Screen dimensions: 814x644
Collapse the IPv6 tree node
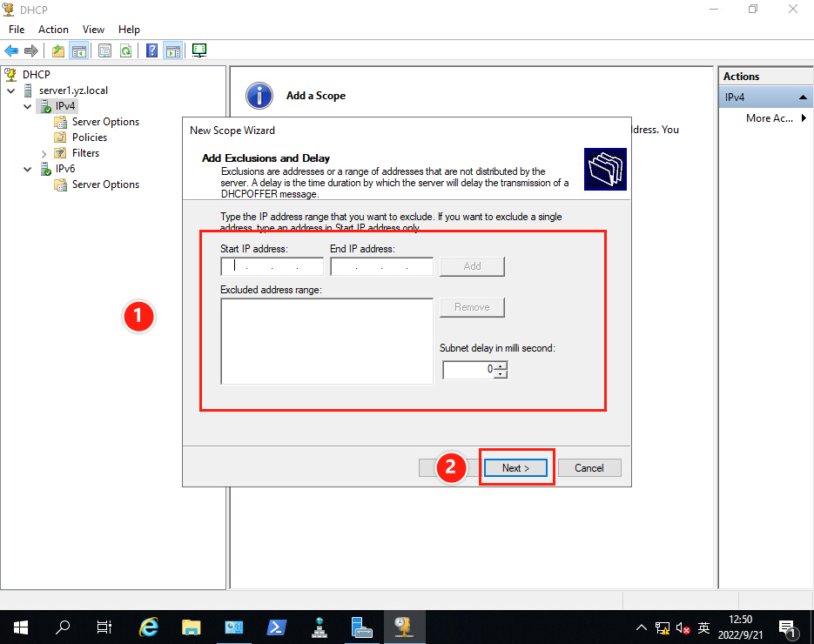(28, 169)
